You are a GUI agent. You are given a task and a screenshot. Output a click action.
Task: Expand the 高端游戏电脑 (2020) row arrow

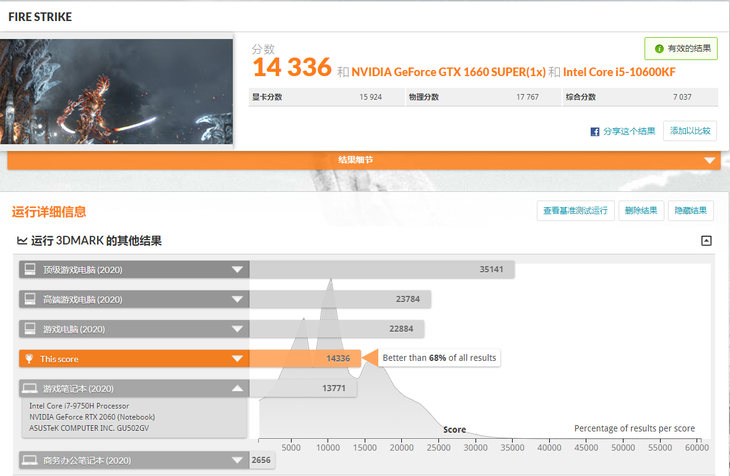237,299
